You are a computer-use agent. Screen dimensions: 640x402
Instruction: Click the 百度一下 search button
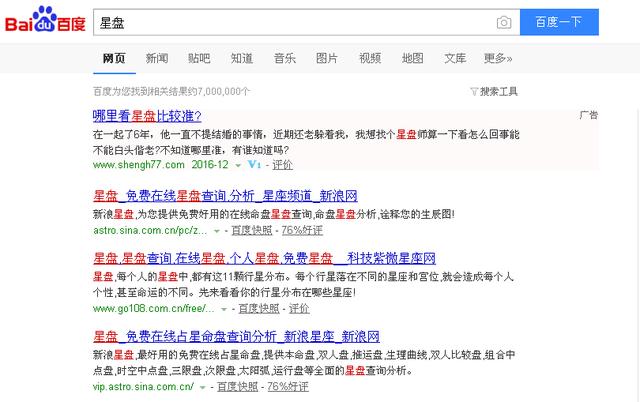click(559, 22)
